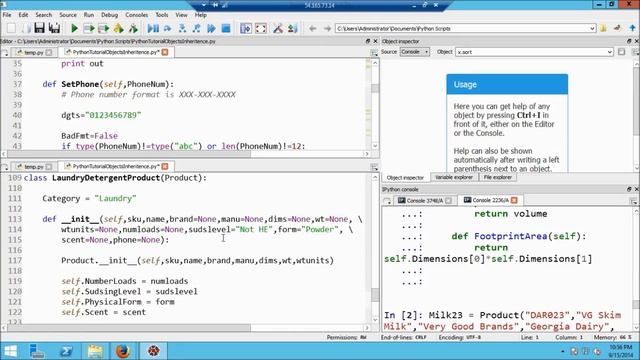Close the Console 2236/A tab

[514, 200]
